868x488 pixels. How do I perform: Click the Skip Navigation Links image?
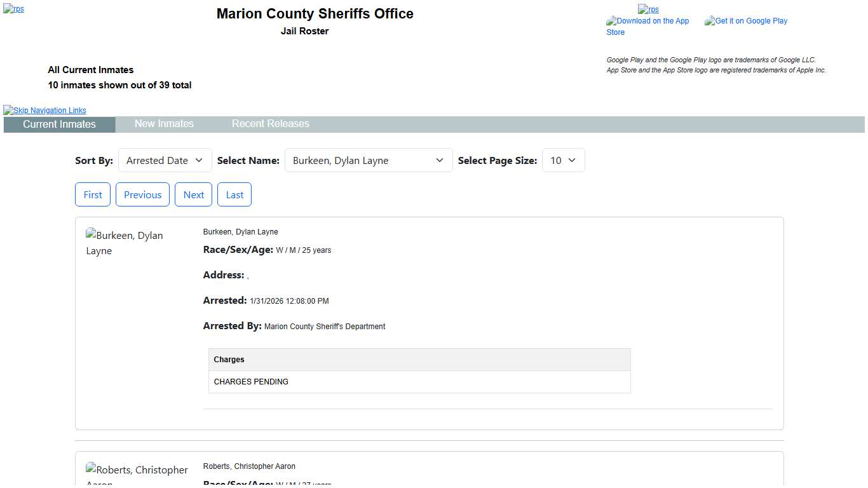(44, 110)
